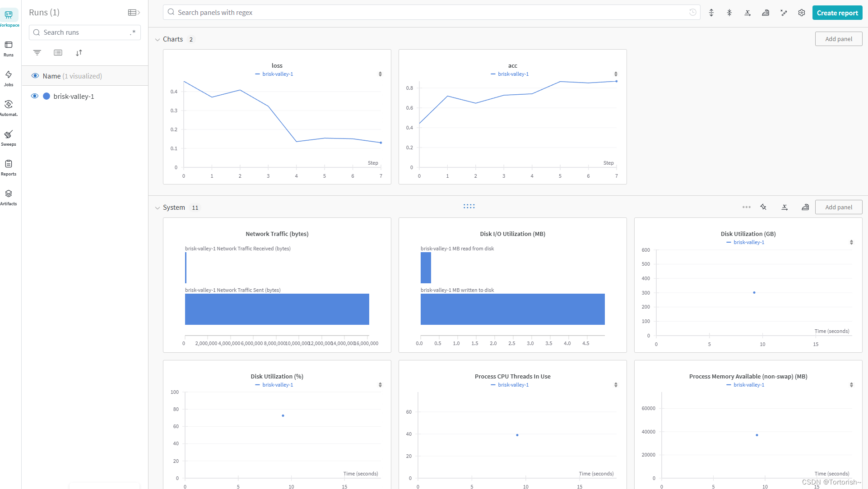Collapse the Charts section chevron
The height and width of the screenshot is (489, 868).
(158, 40)
